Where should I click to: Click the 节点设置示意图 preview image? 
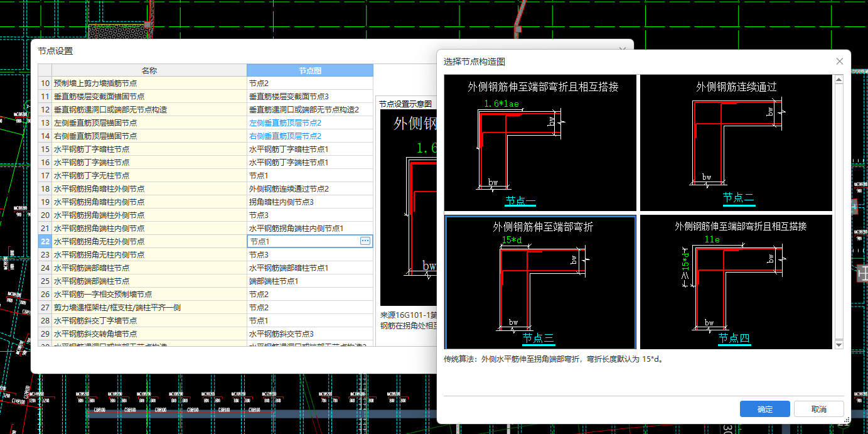(x=409, y=207)
